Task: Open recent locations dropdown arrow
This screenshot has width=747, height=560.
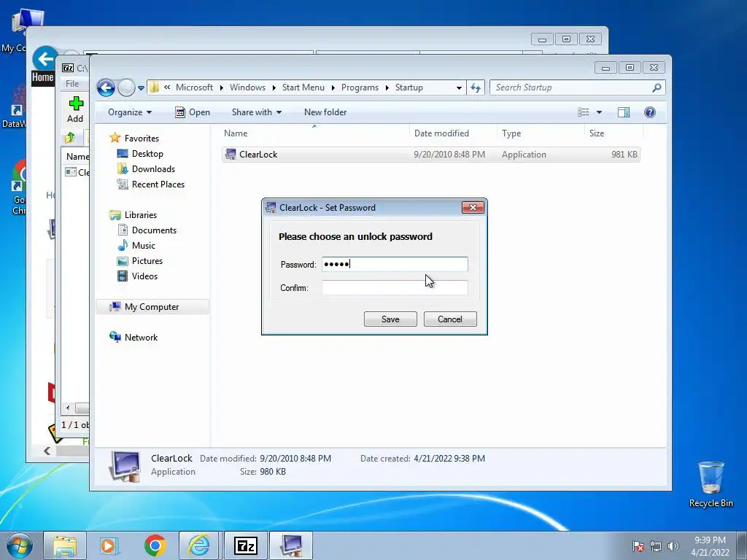Action: point(141,87)
